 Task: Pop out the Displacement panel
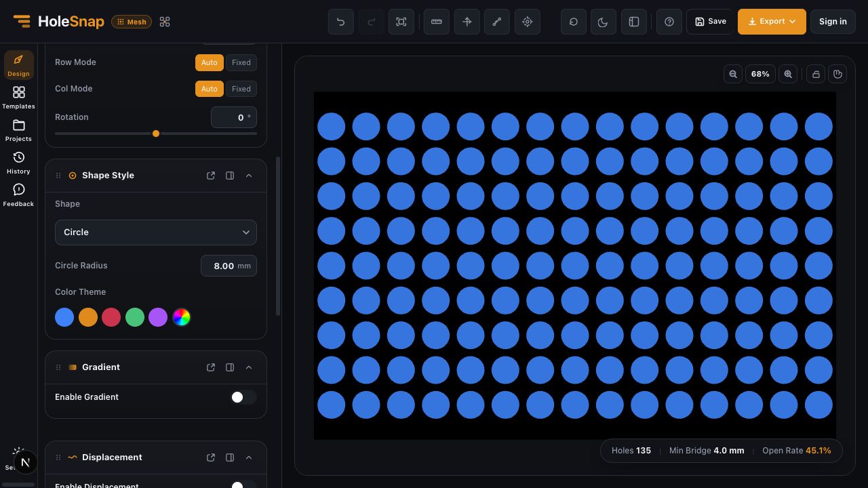(x=211, y=457)
